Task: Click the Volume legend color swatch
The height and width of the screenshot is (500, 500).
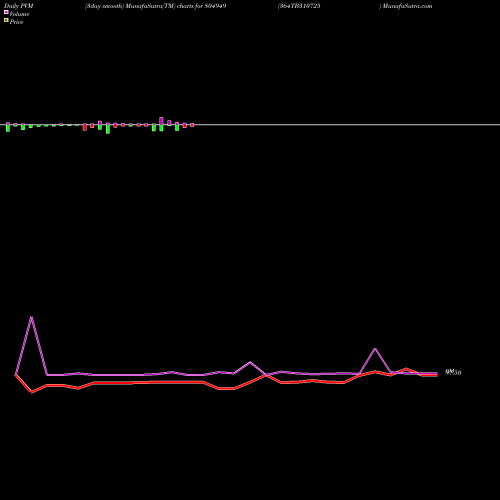Action: pyautogui.click(x=6, y=12)
